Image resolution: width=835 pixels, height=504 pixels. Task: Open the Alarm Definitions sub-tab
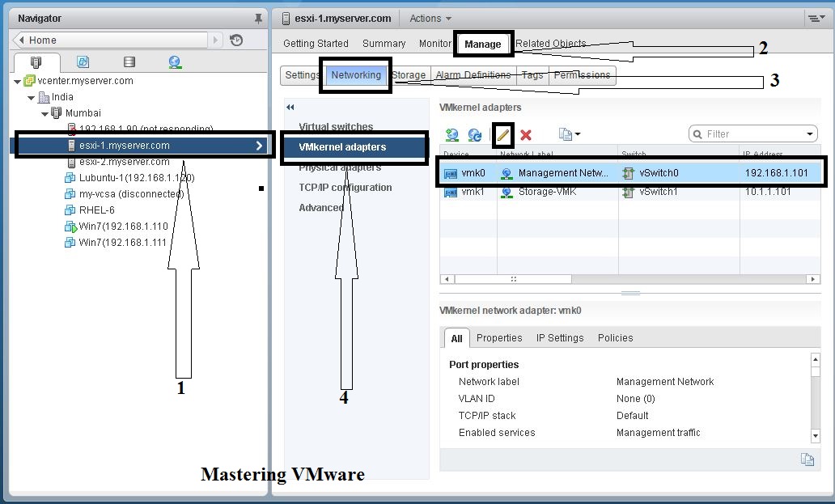[473, 75]
